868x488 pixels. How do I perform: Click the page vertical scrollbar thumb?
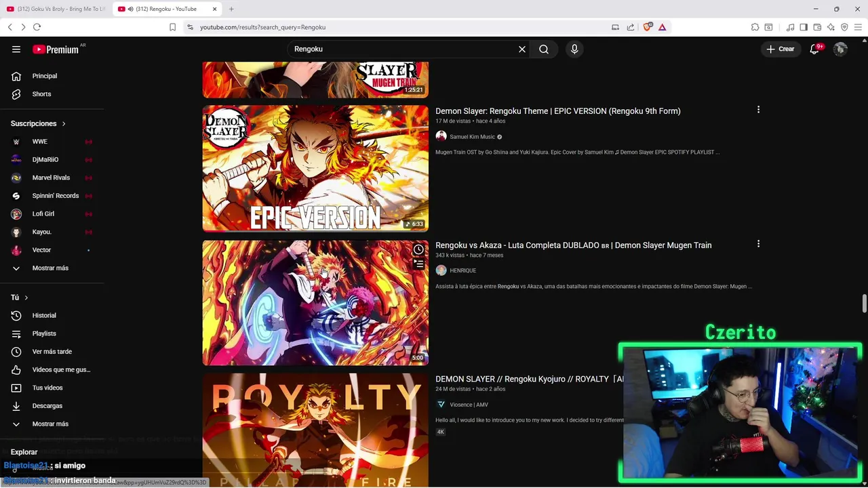865,304
